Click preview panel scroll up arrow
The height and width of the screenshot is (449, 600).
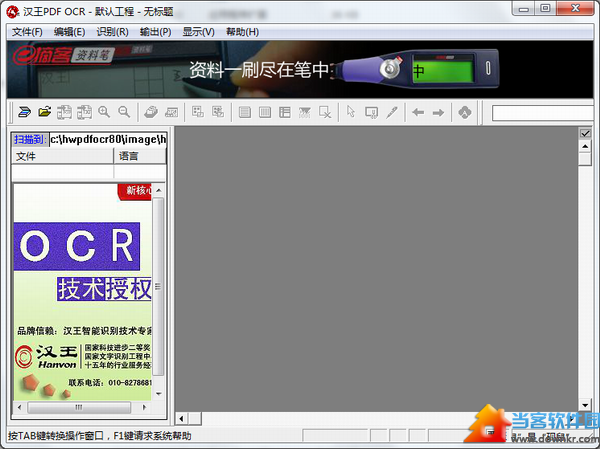(159, 190)
